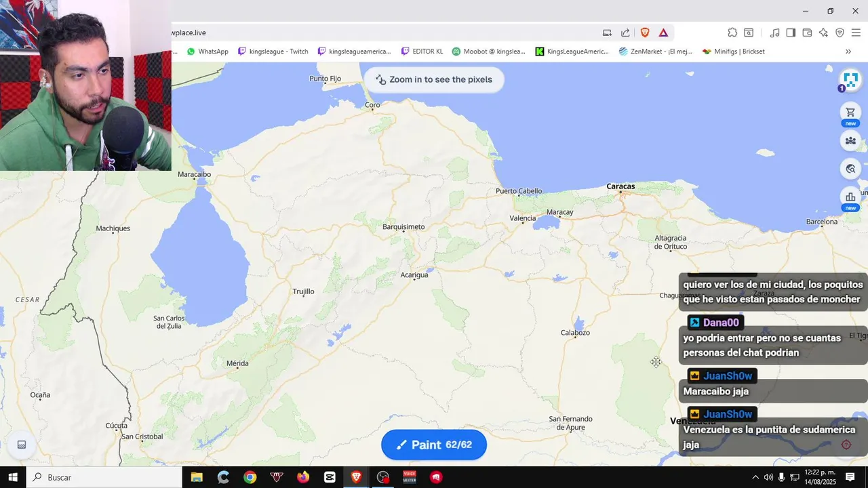Click the install app icon in address bar

click(x=607, y=33)
